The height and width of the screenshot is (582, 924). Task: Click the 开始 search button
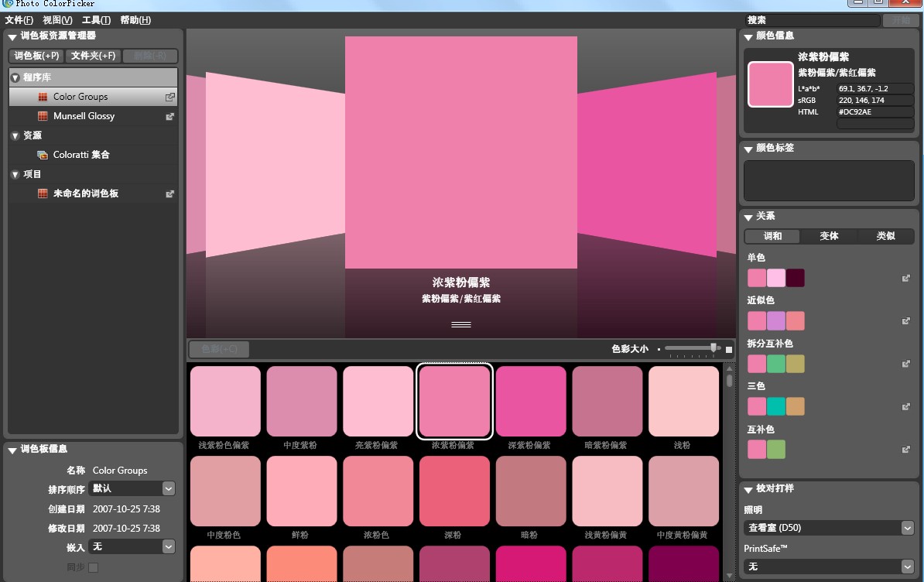click(x=901, y=20)
